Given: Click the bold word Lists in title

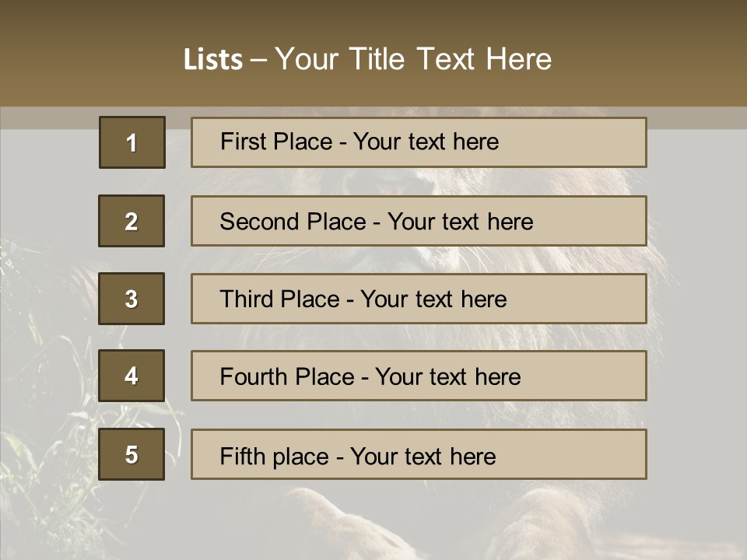Looking at the screenshot, I should [x=213, y=59].
